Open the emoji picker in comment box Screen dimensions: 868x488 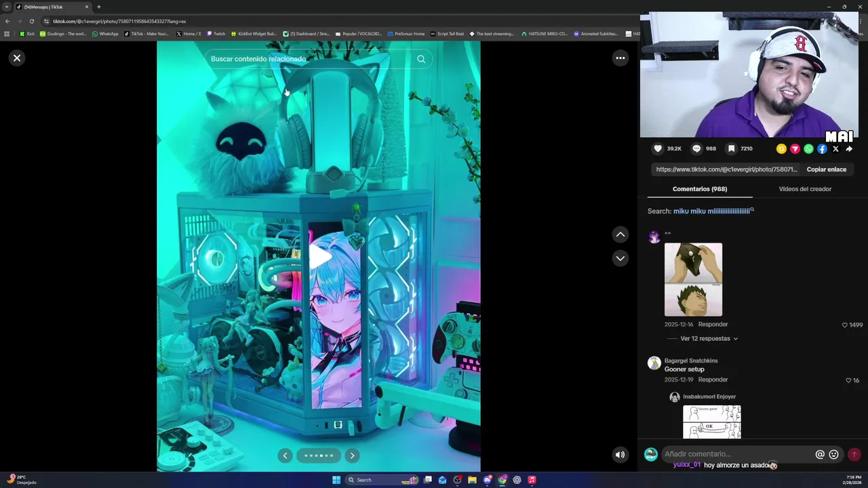pos(833,454)
